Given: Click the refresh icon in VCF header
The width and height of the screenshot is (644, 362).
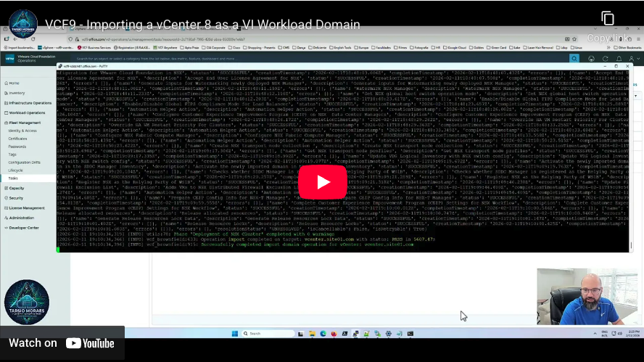Looking at the screenshot, I should (x=605, y=59).
